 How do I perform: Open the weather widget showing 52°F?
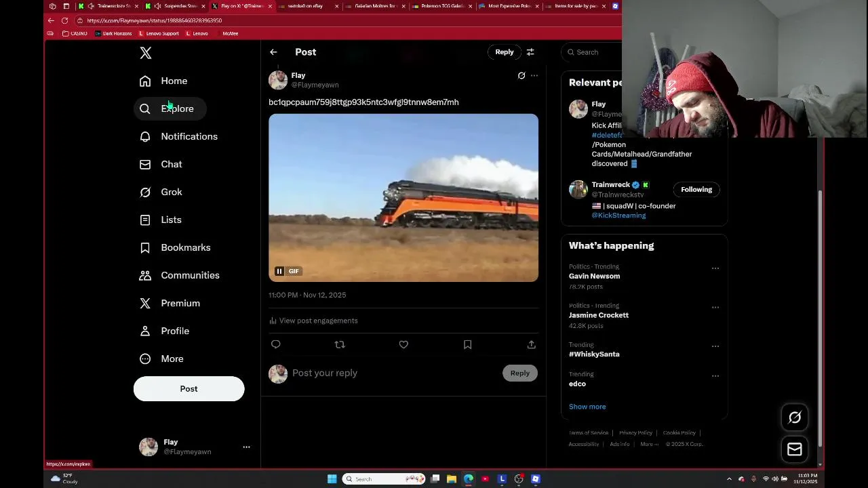pos(64,479)
